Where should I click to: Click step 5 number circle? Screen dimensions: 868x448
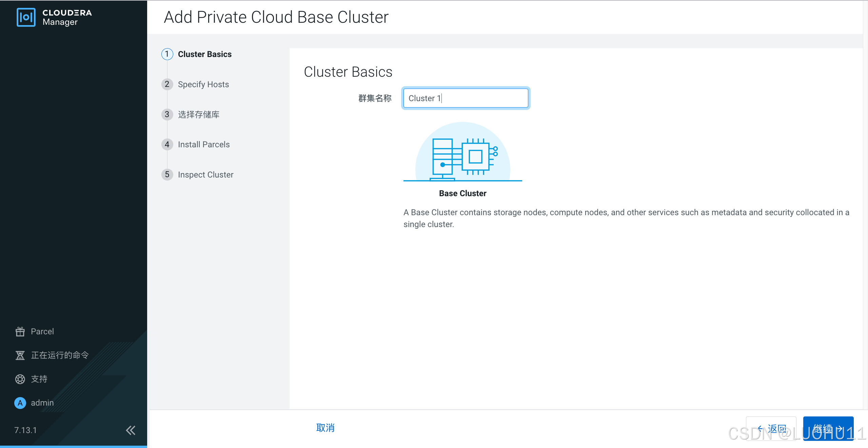(x=167, y=175)
